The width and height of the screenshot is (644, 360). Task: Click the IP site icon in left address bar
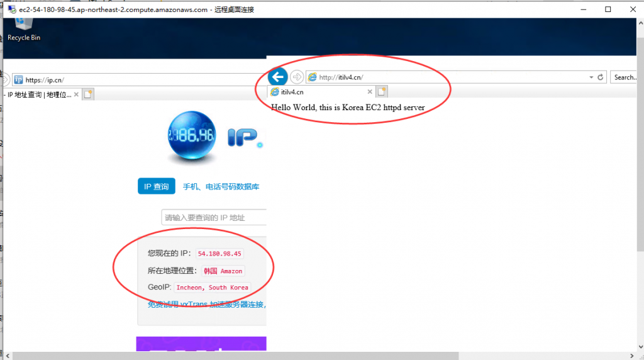click(18, 80)
